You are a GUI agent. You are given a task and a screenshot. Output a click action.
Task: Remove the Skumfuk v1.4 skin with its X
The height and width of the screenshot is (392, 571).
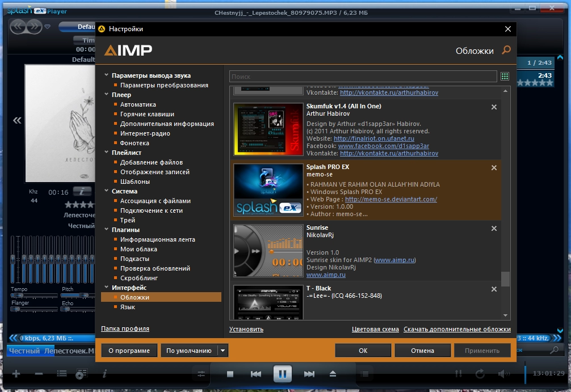(x=494, y=107)
